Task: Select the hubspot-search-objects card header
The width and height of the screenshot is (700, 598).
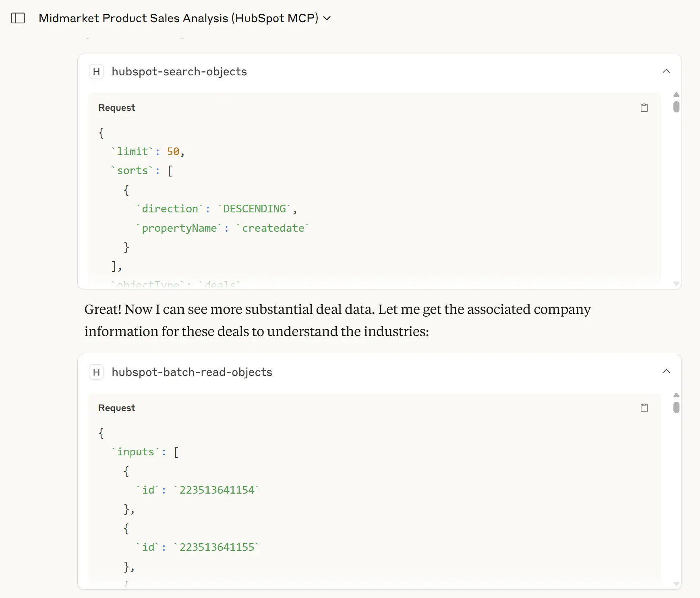Action: pyautogui.click(x=179, y=72)
